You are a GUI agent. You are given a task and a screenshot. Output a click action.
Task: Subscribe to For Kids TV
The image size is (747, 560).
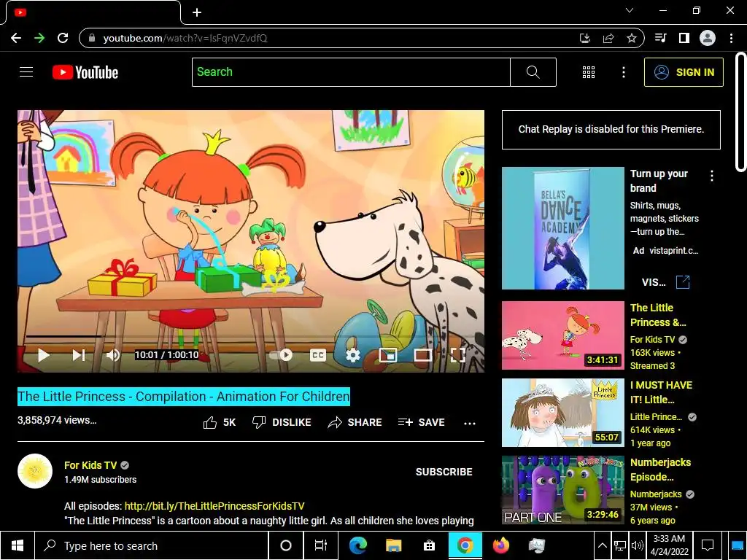[444, 472]
